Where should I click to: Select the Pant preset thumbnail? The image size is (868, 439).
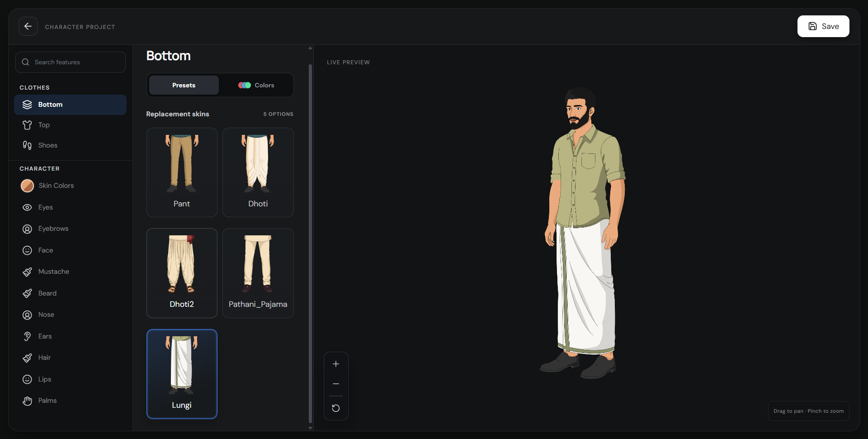[x=182, y=172]
